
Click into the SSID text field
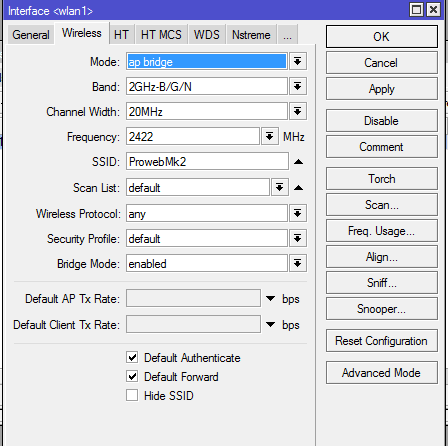tap(207, 162)
